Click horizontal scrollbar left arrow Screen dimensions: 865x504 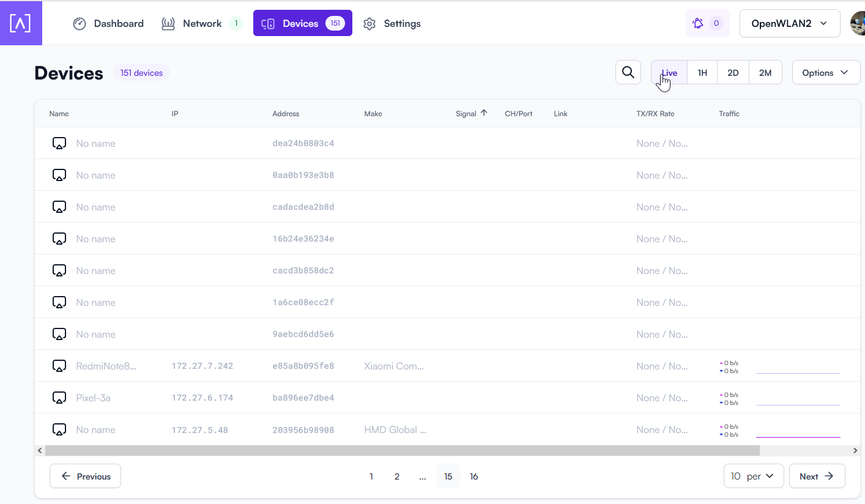pos(40,450)
